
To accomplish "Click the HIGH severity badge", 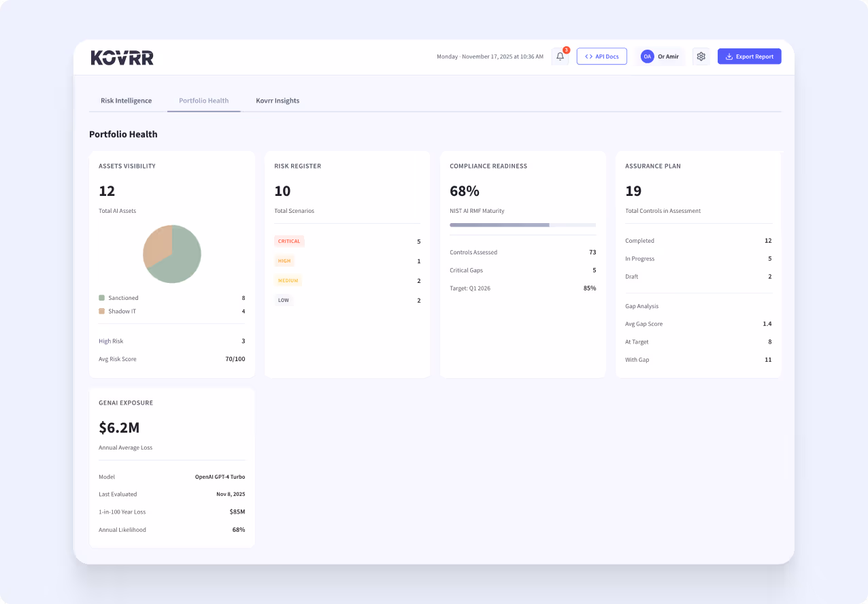I will [x=284, y=261].
